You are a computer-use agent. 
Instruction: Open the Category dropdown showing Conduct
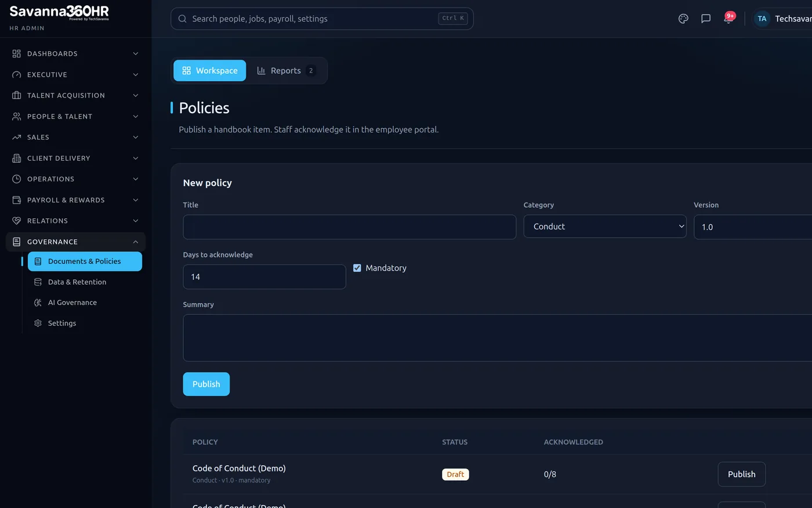point(605,226)
